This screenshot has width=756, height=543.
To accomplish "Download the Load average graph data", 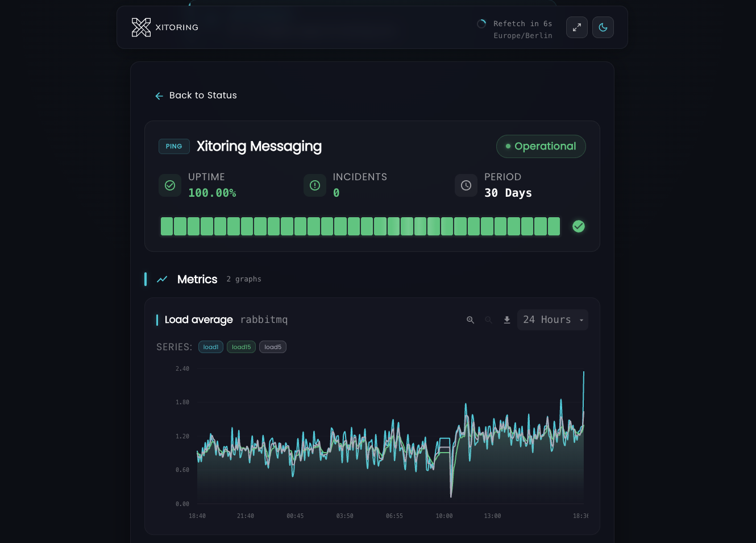I will tap(507, 320).
